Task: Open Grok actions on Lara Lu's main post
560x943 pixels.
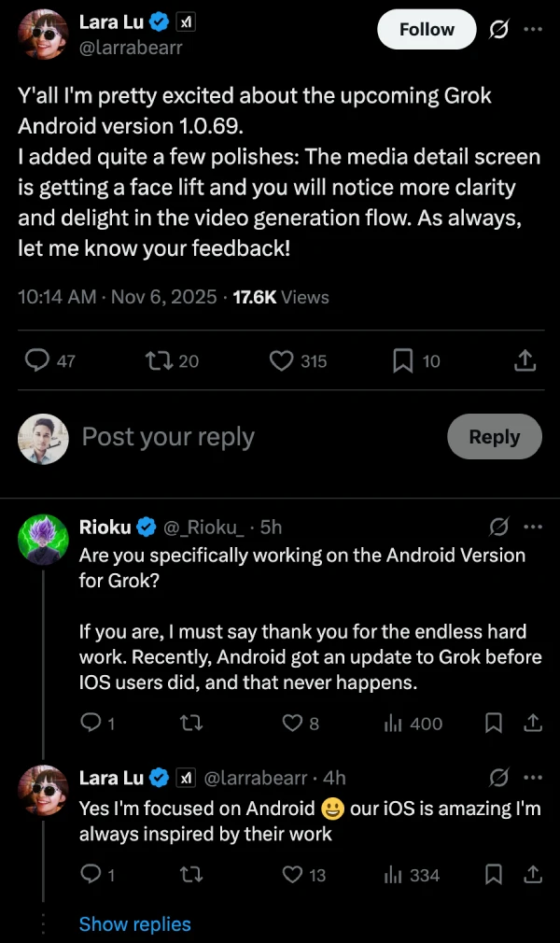Action: pos(498,29)
